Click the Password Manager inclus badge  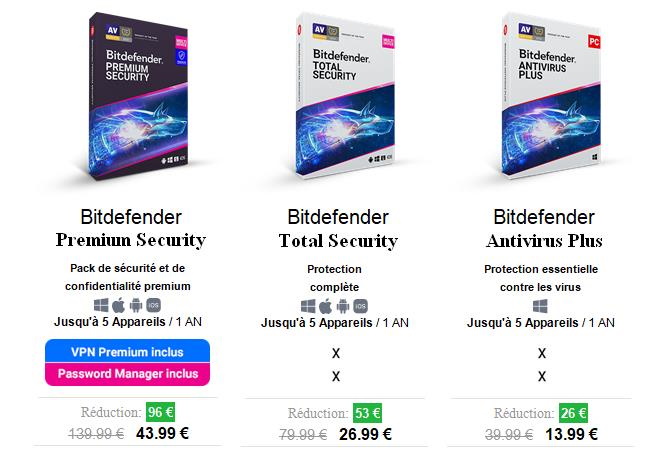click(127, 374)
